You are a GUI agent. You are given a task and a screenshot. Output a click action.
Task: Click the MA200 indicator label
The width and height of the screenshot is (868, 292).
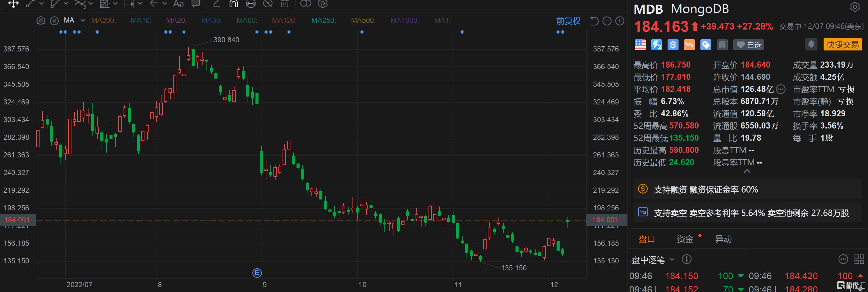click(x=103, y=21)
